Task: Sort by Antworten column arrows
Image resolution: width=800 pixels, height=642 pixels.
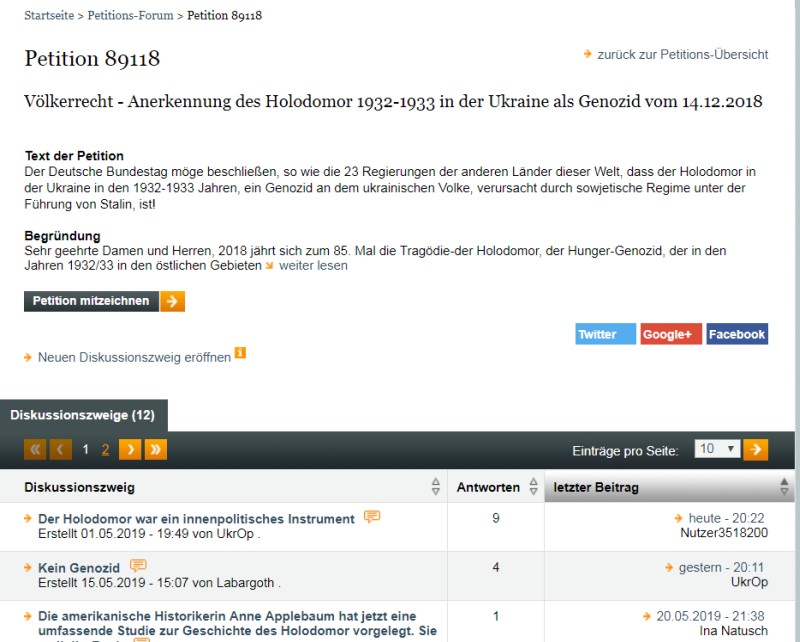Action: [532, 487]
